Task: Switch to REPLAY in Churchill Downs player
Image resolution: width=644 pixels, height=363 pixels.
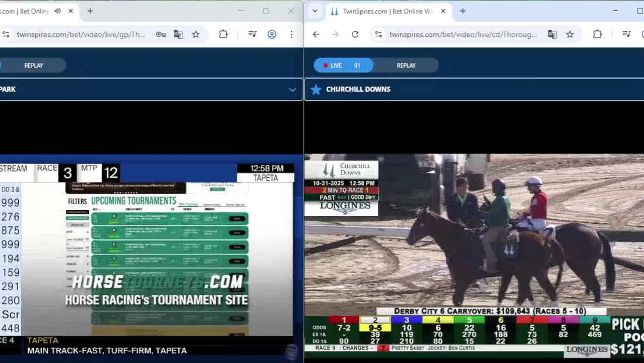Action: click(406, 66)
